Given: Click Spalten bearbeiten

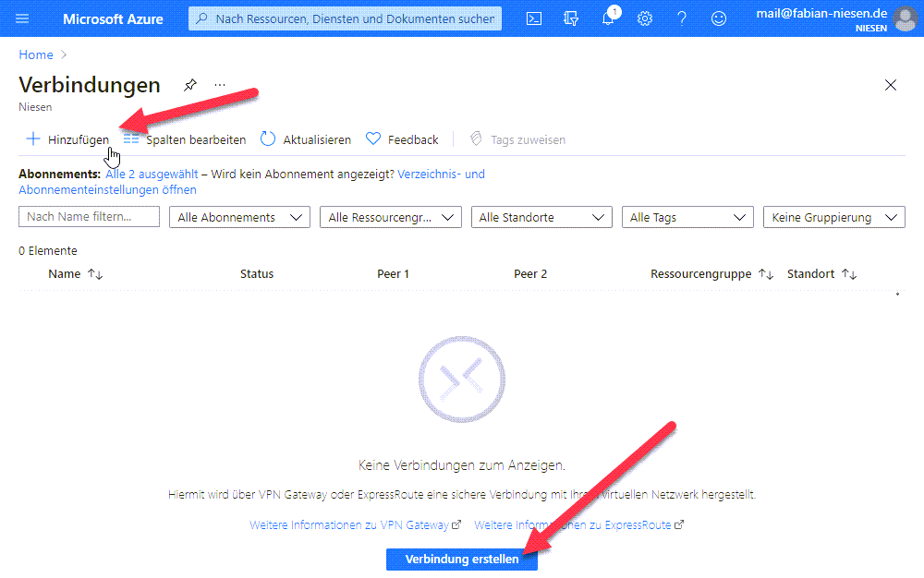Looking at the screenshot, I should (x=185, y=139).
